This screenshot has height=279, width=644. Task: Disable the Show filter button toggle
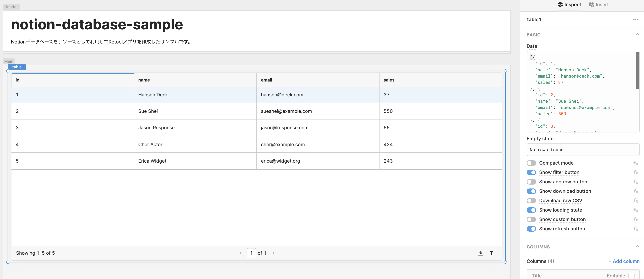point(531,172)
